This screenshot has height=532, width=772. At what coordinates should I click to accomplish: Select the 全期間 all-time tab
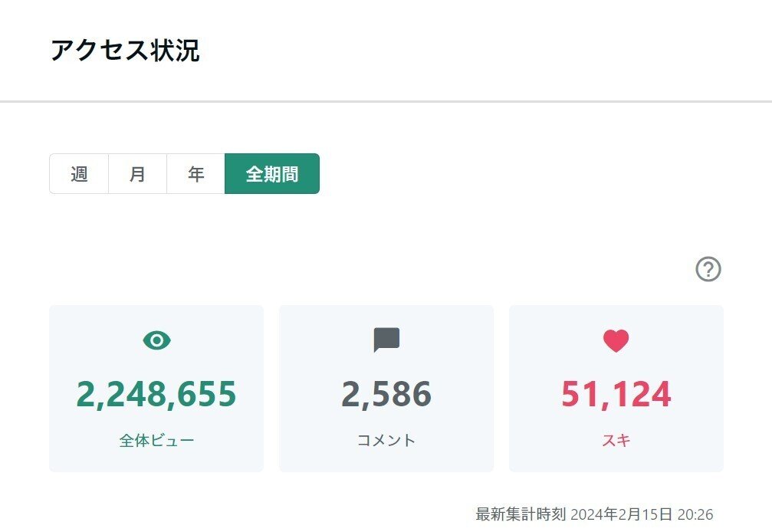(272, 174)
